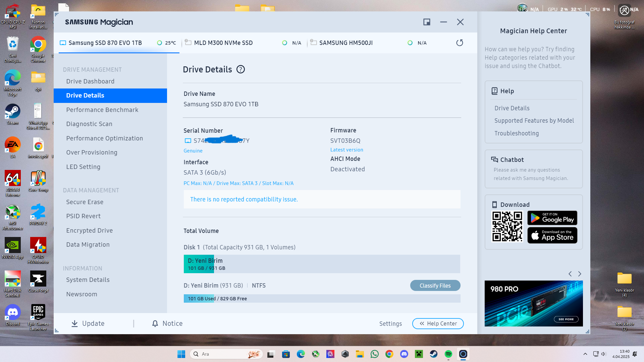The image size is (644, 362).
Task: Click the Windows taskbar search box
Action: click(226, 354)
